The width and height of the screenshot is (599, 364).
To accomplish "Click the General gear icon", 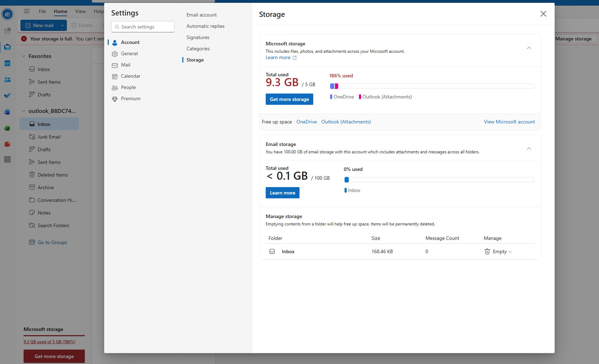I will (x=115, y=54).
